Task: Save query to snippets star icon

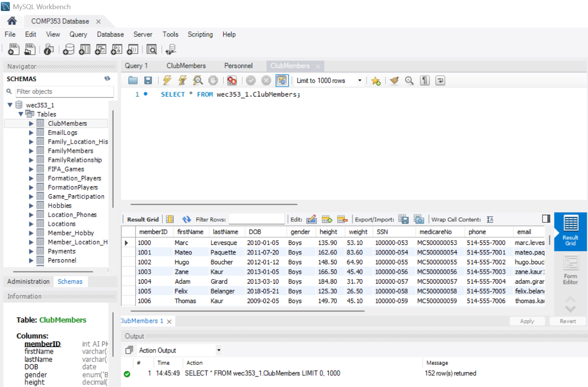Action: pos(376,81)
